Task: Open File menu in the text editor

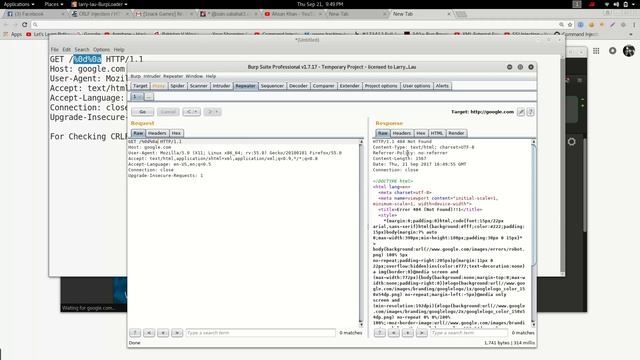Action: (54, 49)
